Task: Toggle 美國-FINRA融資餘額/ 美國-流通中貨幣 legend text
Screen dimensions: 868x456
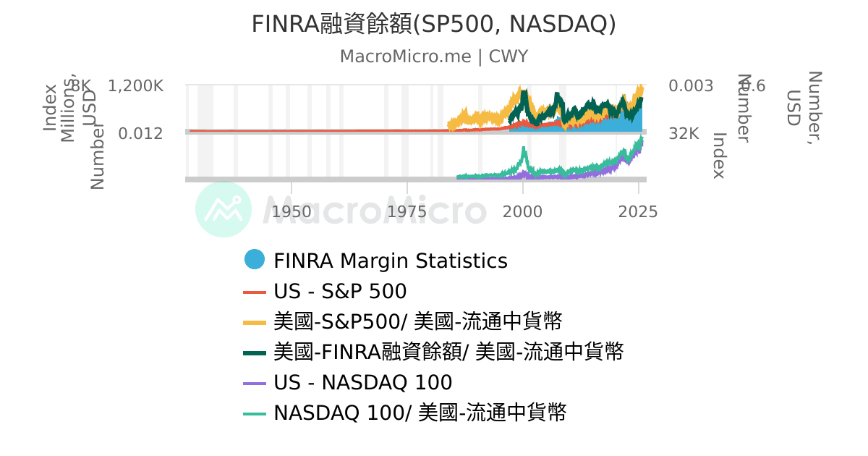Action: pos(448,352)
